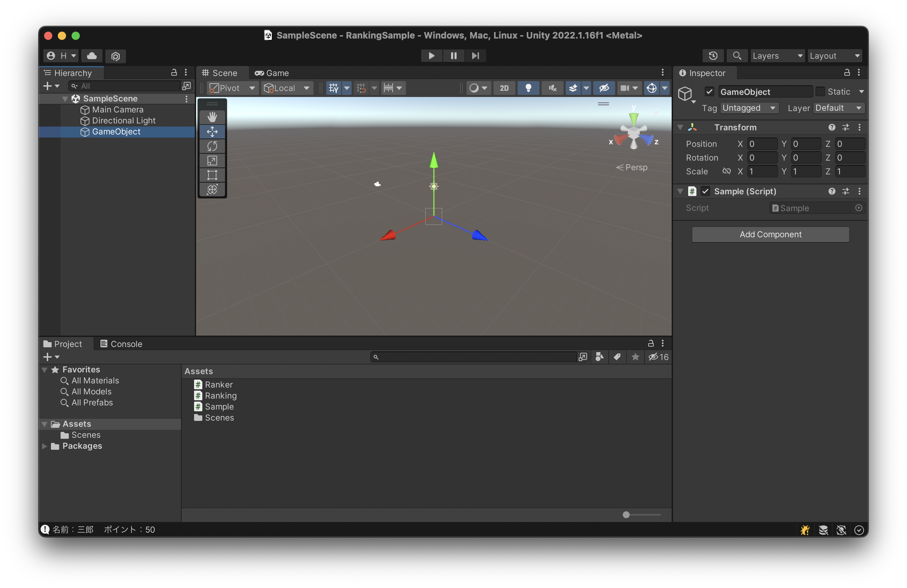This screenshot has width=907, height=588.
Task: Click the Add Component button
Action: pyautogui.click(x=770, y=234)
